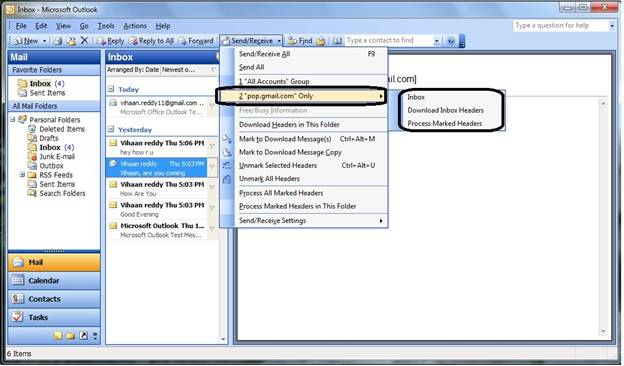Open the Address Book icon
Image resolution: width=624 pixels, height=366 pixels.
pyautogui.click(x=337, y=41)
